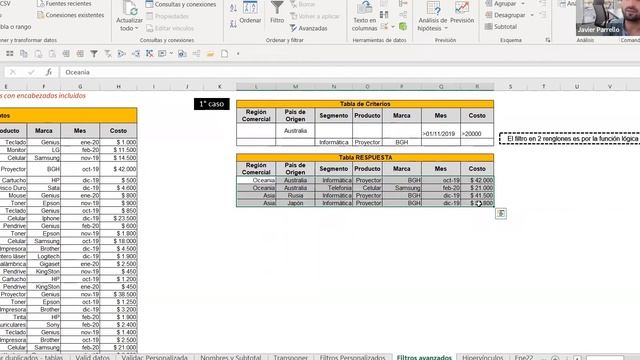The width and height of the screenshot is (640, 360).
Task: Switch to Valid datos sheet tab
Action: click(93, 357)
